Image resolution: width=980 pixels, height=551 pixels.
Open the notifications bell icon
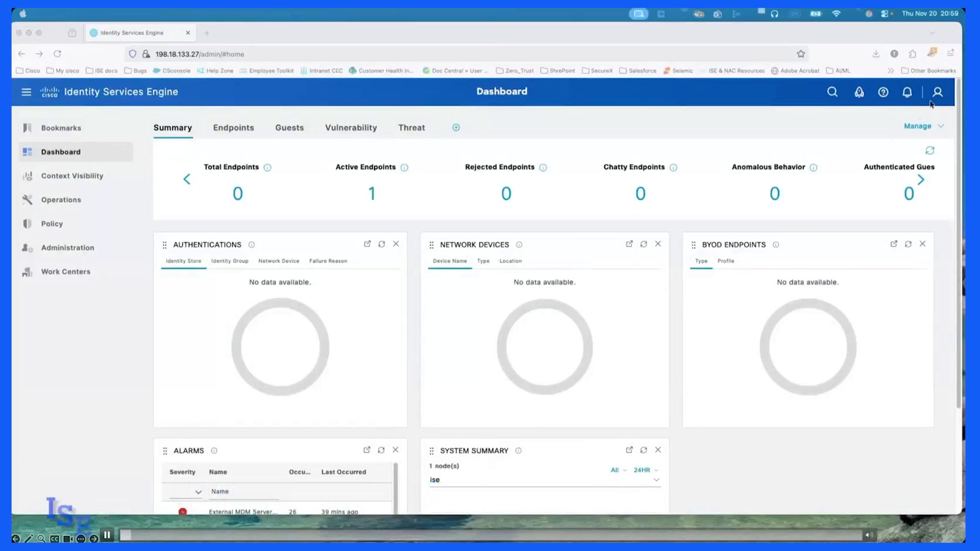[x=907, y=92]
